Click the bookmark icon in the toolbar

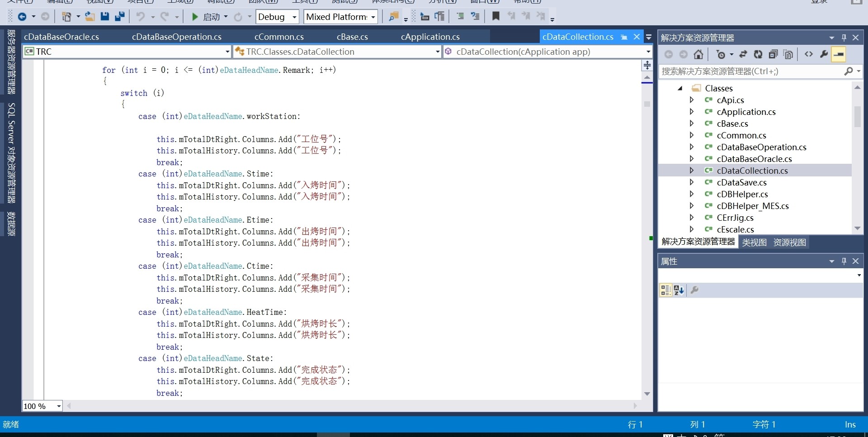(496, 17)
